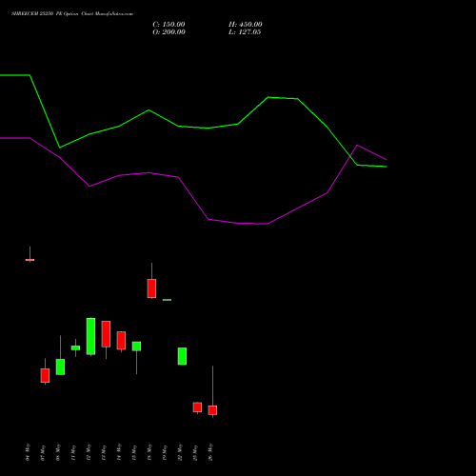Click the green candle above 15 May
This screenshot has height=476, width=476.
click(136, 347)
